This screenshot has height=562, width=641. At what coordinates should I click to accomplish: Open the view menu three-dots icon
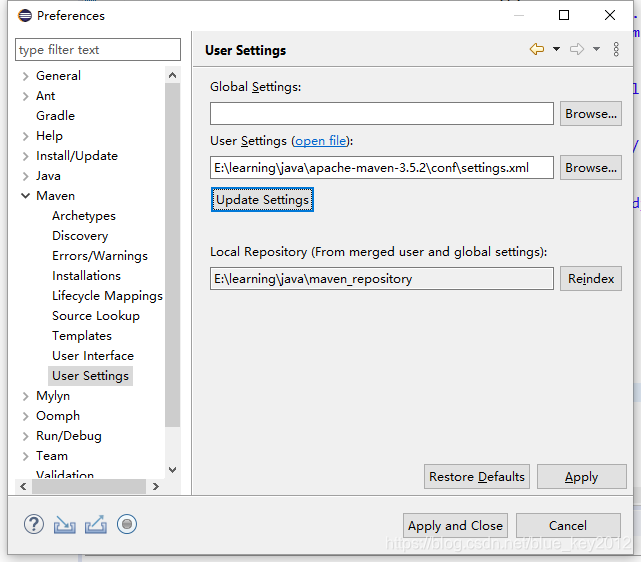pos(616,49)
